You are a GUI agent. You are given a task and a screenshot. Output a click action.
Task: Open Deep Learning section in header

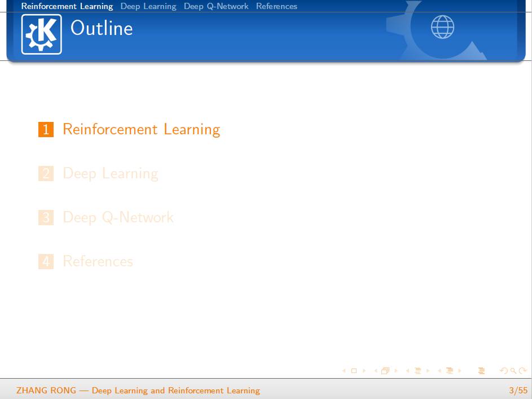(148, 6)
